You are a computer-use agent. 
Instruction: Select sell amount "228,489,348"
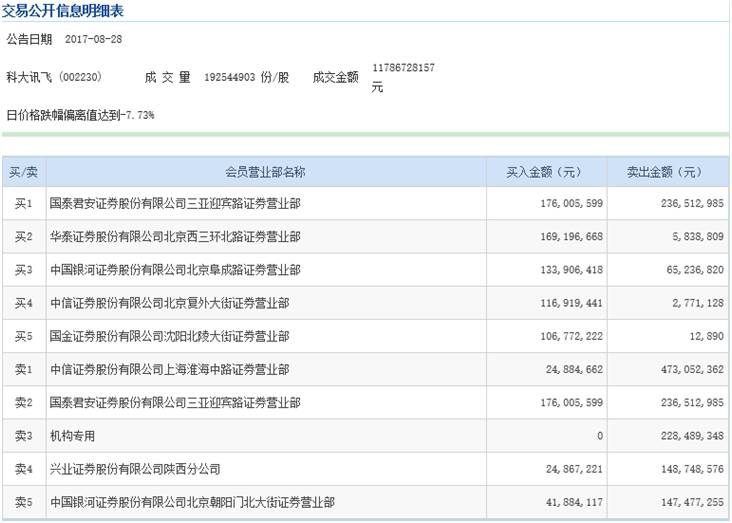(692, 436)
